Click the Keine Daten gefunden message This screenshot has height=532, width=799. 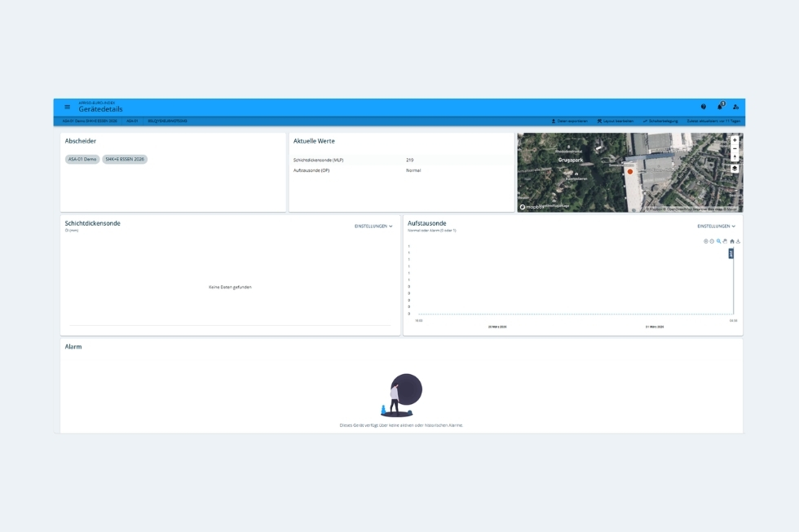coord(230,287)
